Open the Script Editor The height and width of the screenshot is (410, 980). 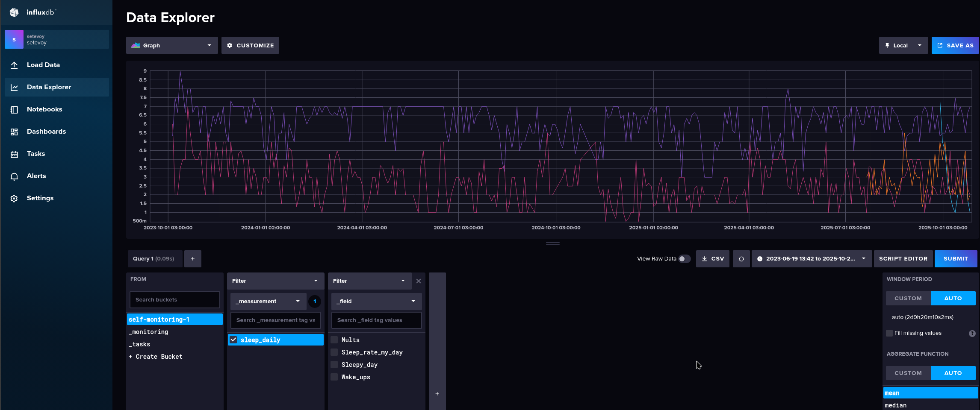pyautogui.click(x=903, y=258)
